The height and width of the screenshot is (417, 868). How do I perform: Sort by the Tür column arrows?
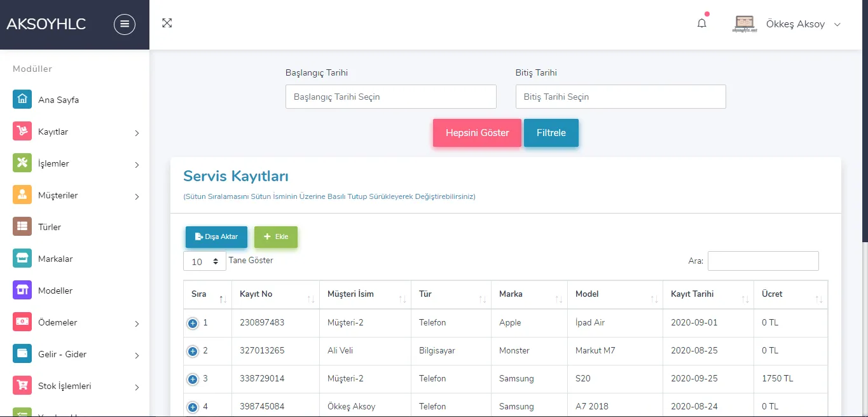coord(483,299)
